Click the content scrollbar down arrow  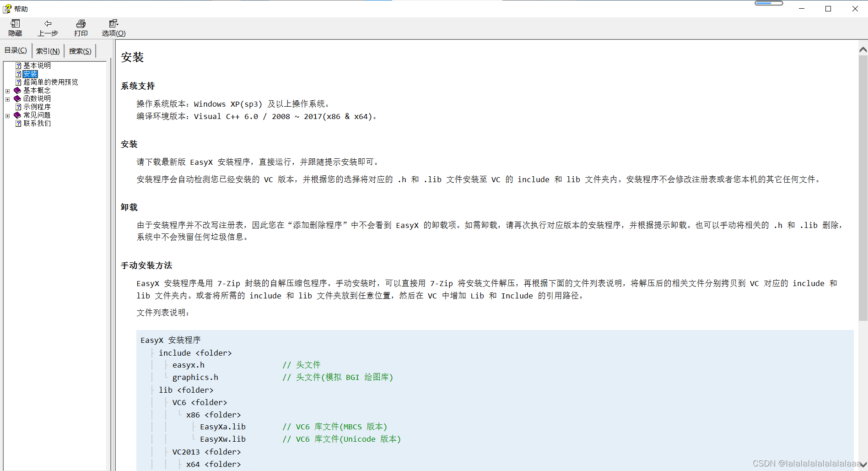coord(863,465)
